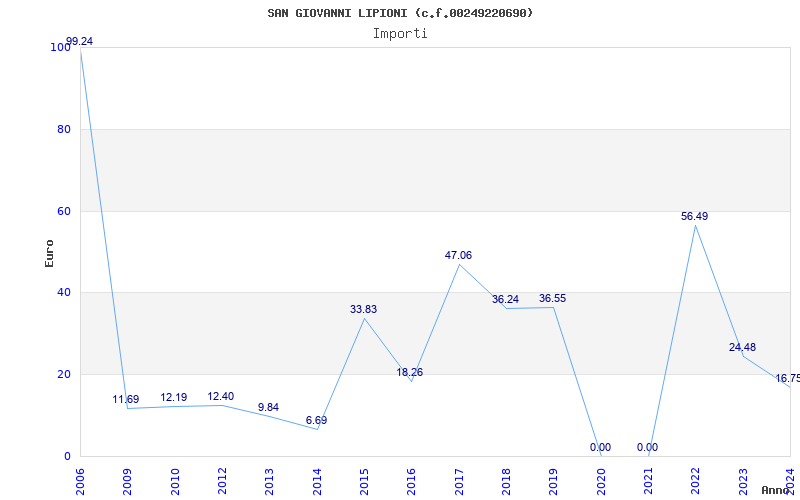800x500 pixels.
Task: Click the Euro y-axis title
Action: pyautogui.click(x=49, y=253)
